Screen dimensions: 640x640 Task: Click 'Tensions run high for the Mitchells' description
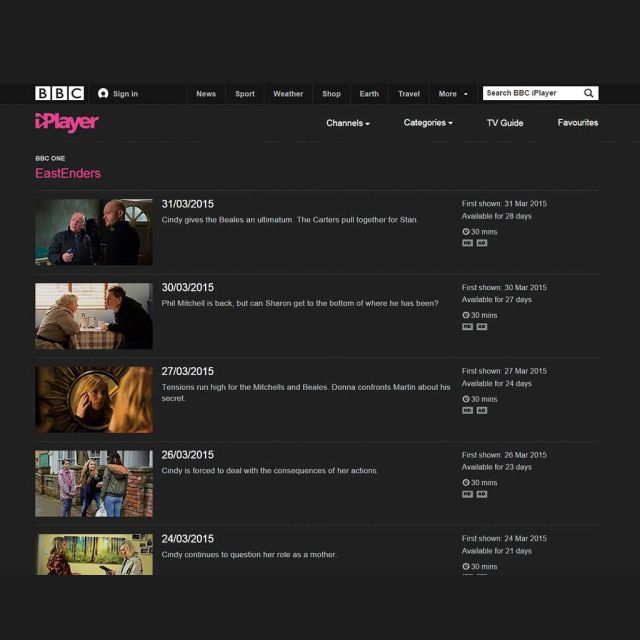tap(306, 392)
